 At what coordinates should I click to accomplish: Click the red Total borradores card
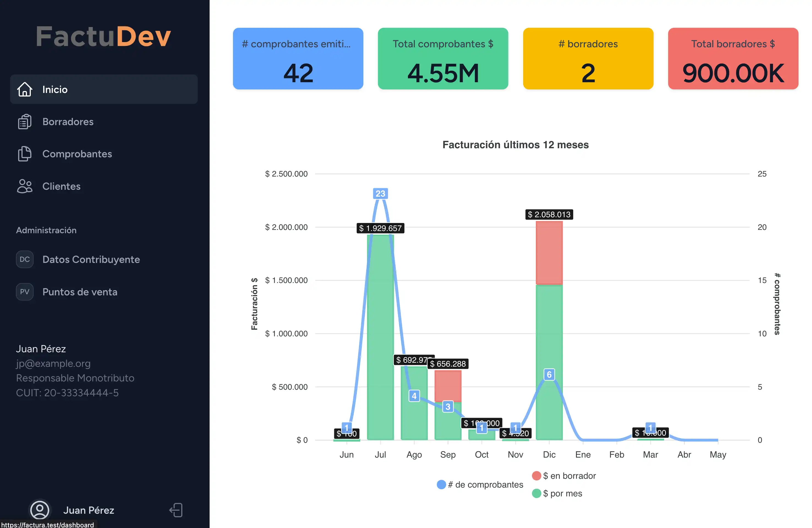point(733,59)
